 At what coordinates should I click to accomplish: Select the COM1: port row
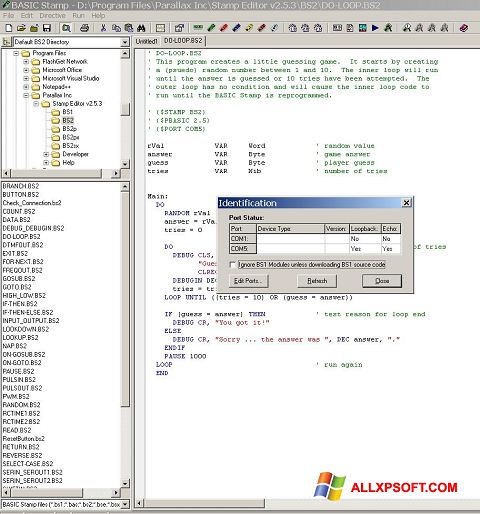[315, 239]
